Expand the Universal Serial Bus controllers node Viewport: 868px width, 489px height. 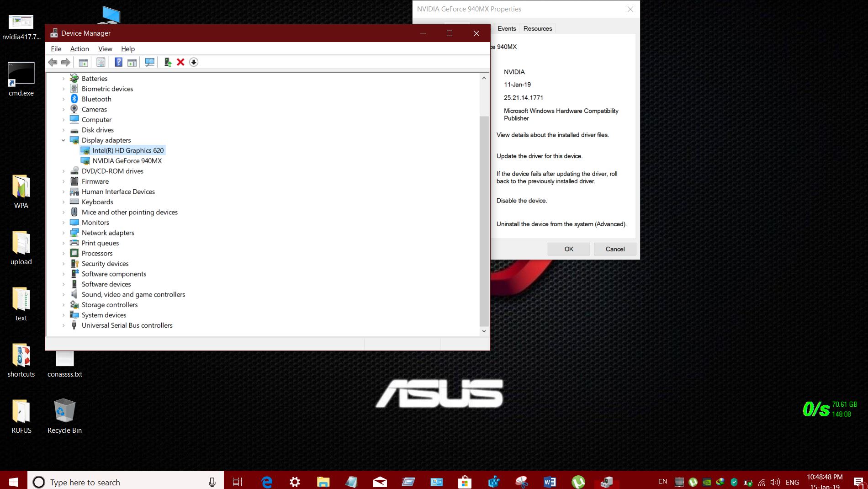(64, 325)
